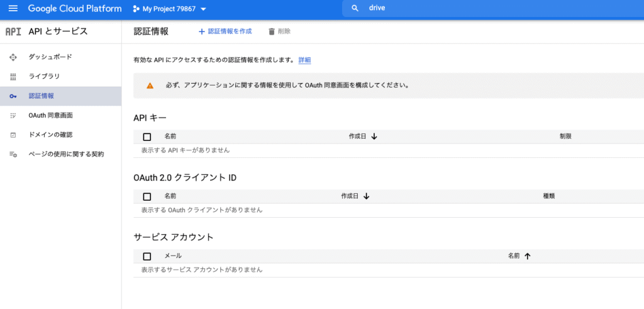Open OAuth 同意画面 menu item

(50, 116)
